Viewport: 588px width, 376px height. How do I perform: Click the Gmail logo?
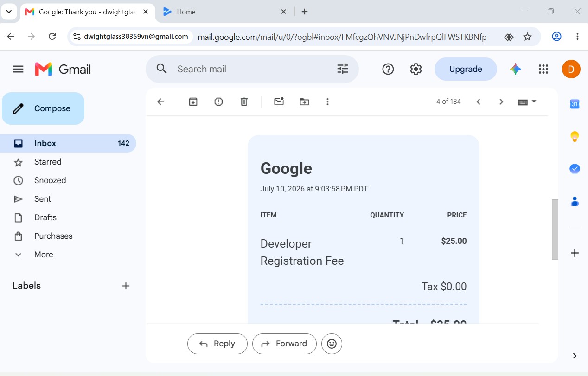coord(63,69)
